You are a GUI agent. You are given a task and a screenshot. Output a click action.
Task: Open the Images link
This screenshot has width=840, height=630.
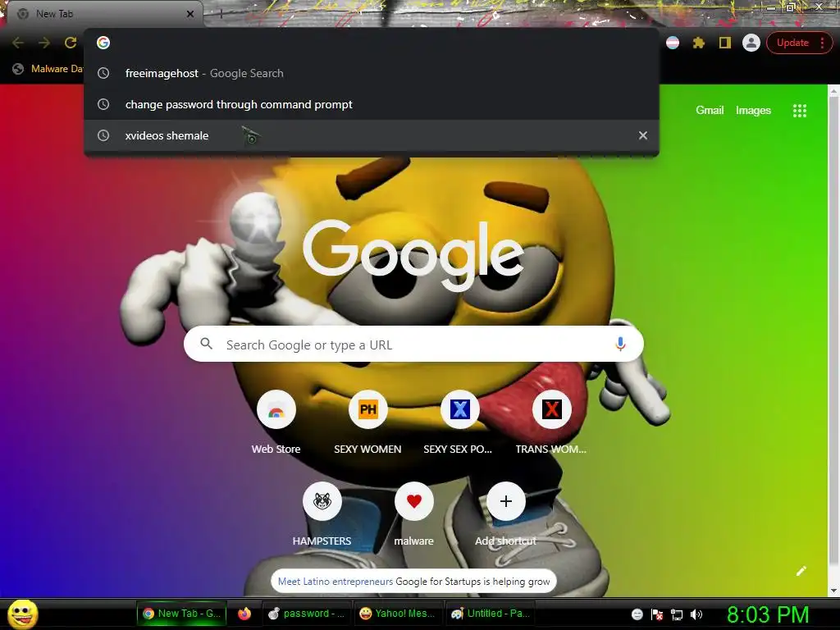[x=753, y=111]
